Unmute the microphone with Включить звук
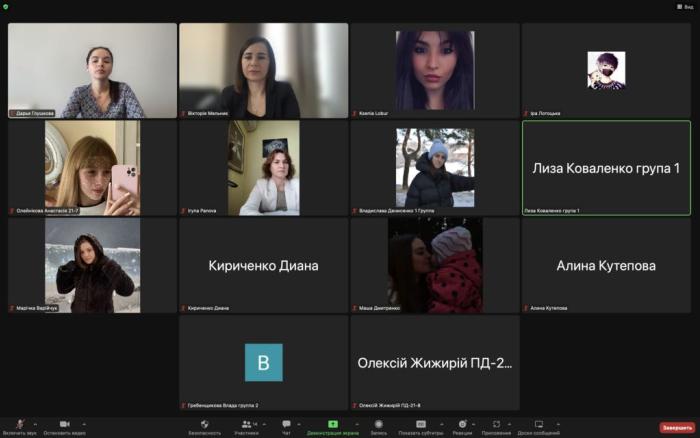 19,426
